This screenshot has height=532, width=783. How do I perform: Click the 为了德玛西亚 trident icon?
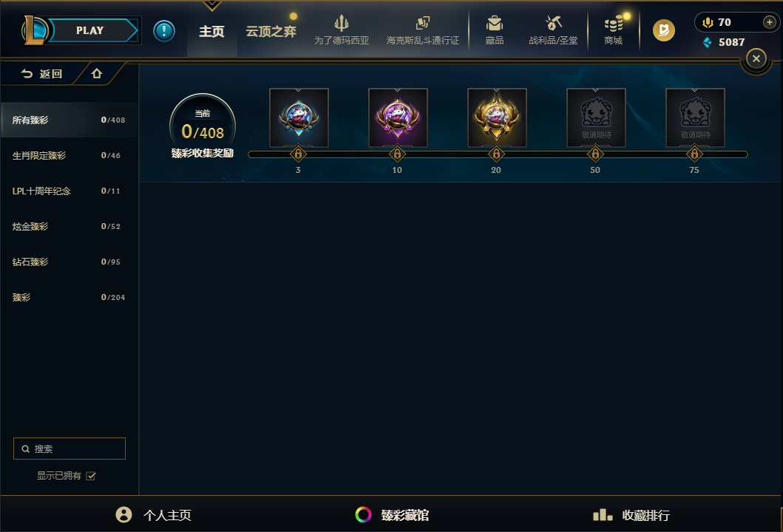342,23
